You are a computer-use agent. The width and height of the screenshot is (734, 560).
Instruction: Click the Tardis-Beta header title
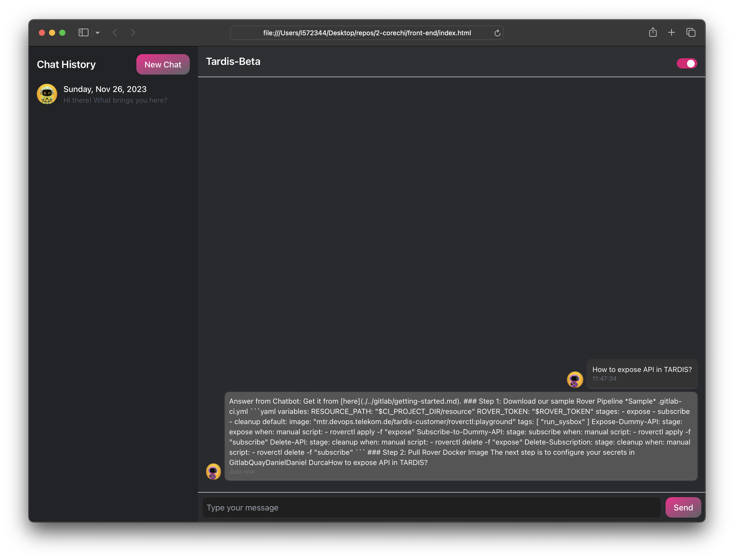[233, 61]
